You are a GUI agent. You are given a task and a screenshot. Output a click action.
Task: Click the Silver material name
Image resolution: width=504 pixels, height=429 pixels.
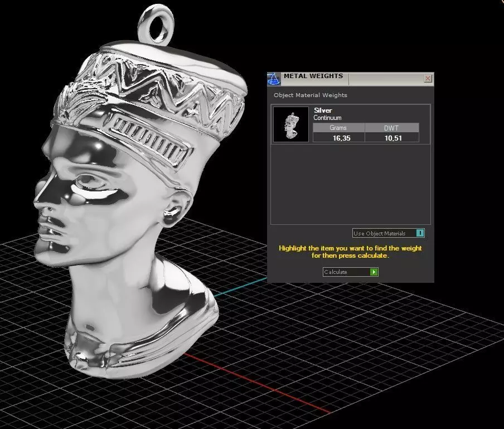pos(323,110)
